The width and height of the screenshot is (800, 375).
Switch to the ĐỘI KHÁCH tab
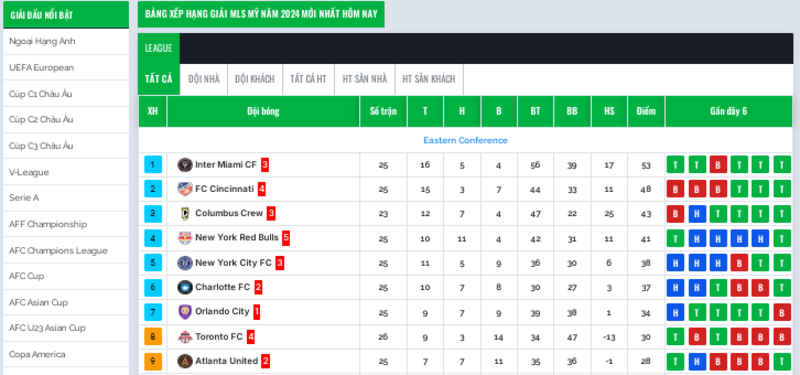(x=255, y=79)
